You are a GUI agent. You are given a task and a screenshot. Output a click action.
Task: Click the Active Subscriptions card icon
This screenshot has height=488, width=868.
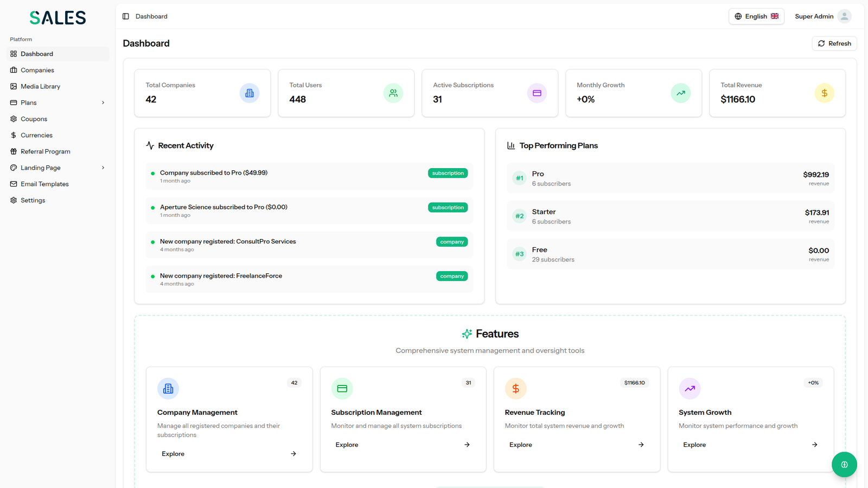(537, 93)
